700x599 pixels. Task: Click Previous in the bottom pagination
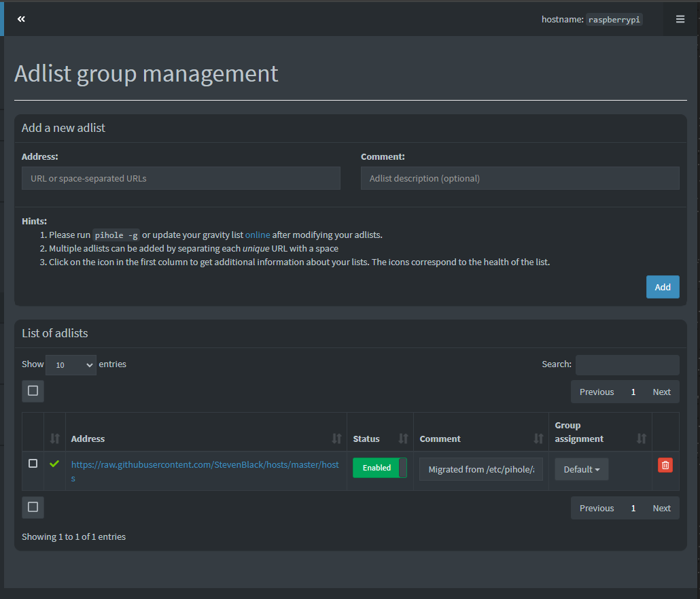(597, 508)
